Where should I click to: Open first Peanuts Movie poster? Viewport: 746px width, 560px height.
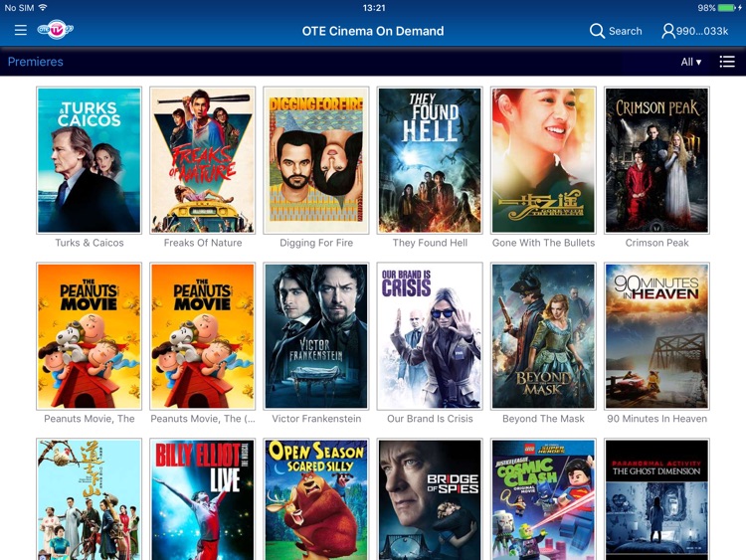pyautogui.click(x=89, y=336)
